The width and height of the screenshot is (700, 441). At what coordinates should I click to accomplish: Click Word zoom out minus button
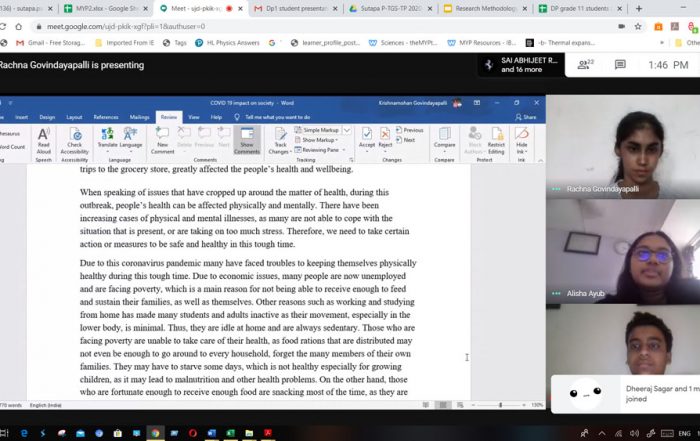click(473, 405)
